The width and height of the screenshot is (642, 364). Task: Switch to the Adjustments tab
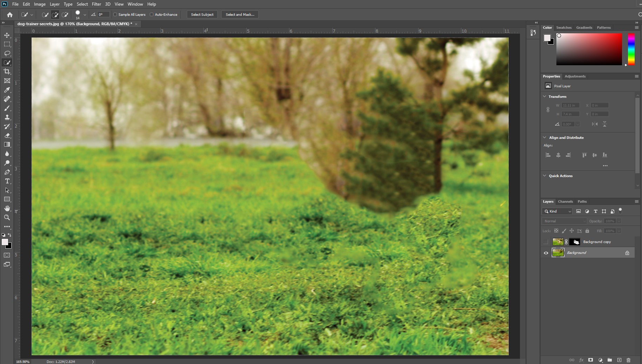(575, 76)
